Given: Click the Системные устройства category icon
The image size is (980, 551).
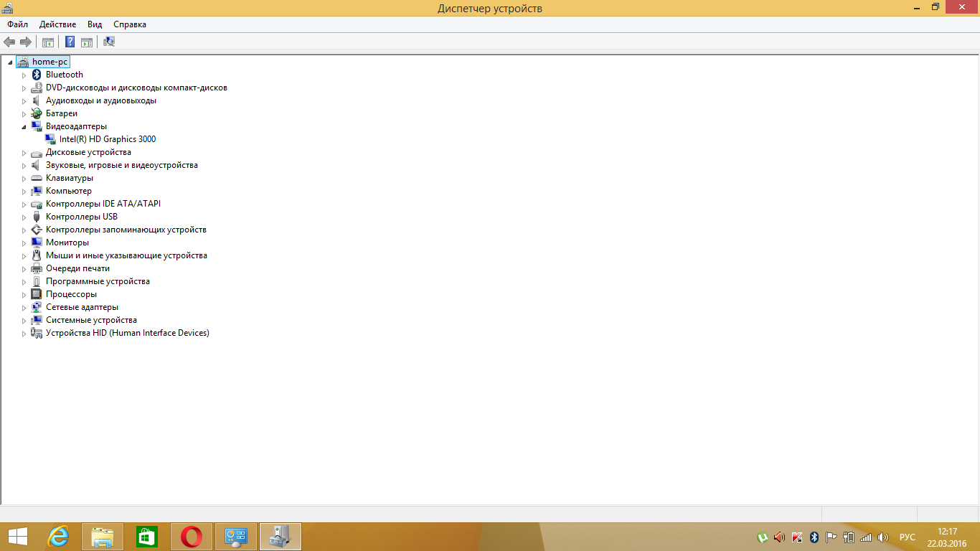Looking at the screenshot, I should [37, 320].
